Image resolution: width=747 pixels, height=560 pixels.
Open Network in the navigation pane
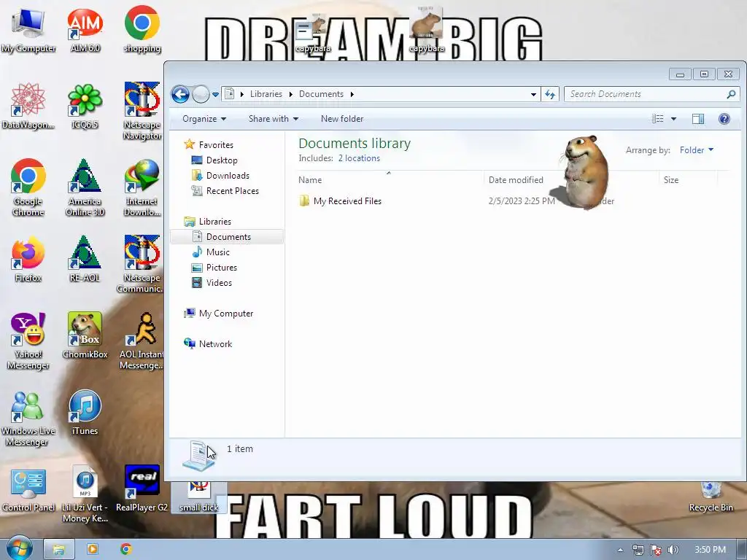click(215, 344)
